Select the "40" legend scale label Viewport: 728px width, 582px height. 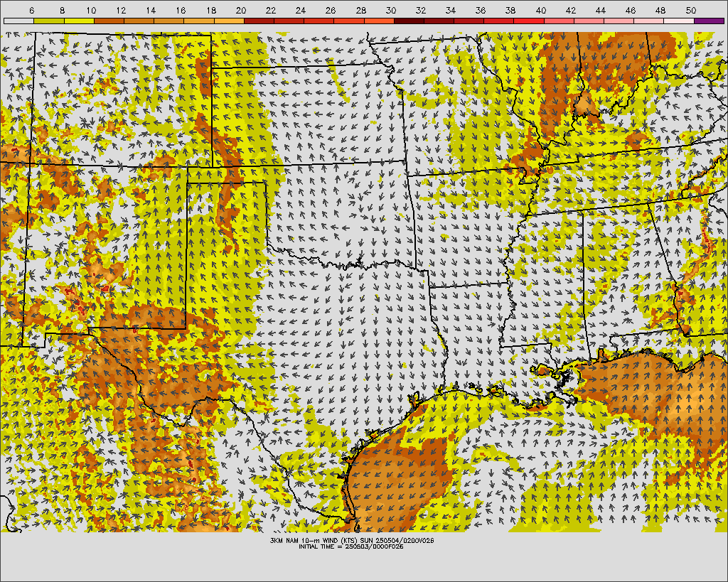point(540,10)
